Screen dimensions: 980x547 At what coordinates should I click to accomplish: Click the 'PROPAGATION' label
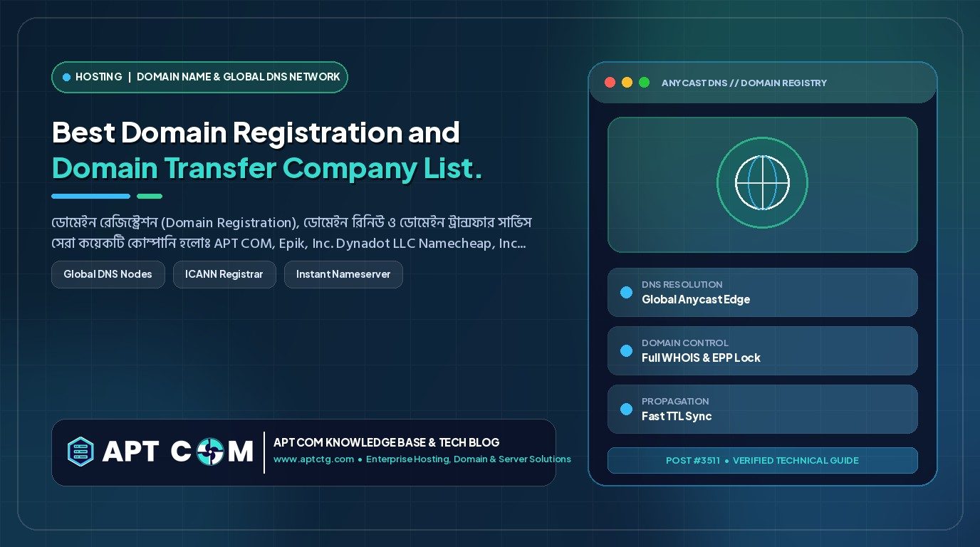(x=675, y=401)
